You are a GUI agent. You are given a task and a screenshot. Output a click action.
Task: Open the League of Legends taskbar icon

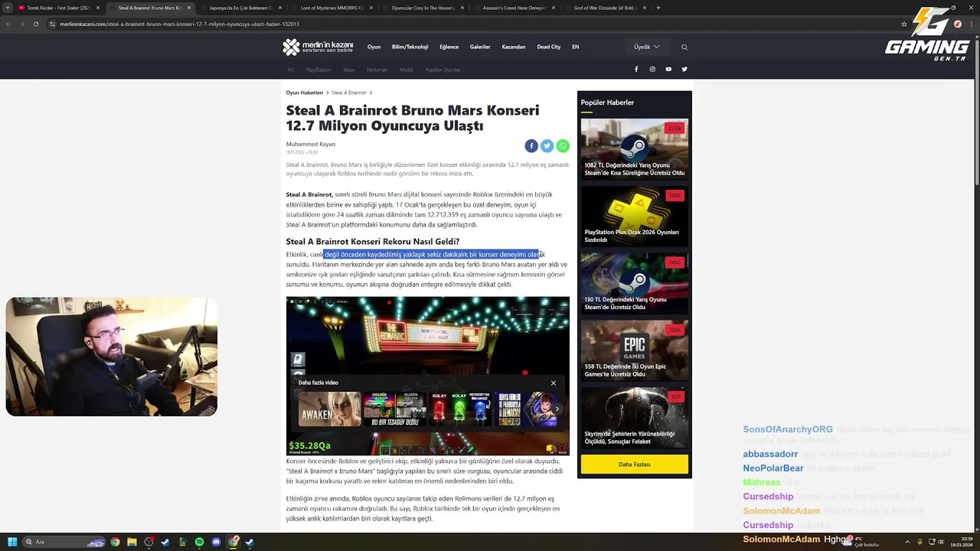(x=182, y=542)
